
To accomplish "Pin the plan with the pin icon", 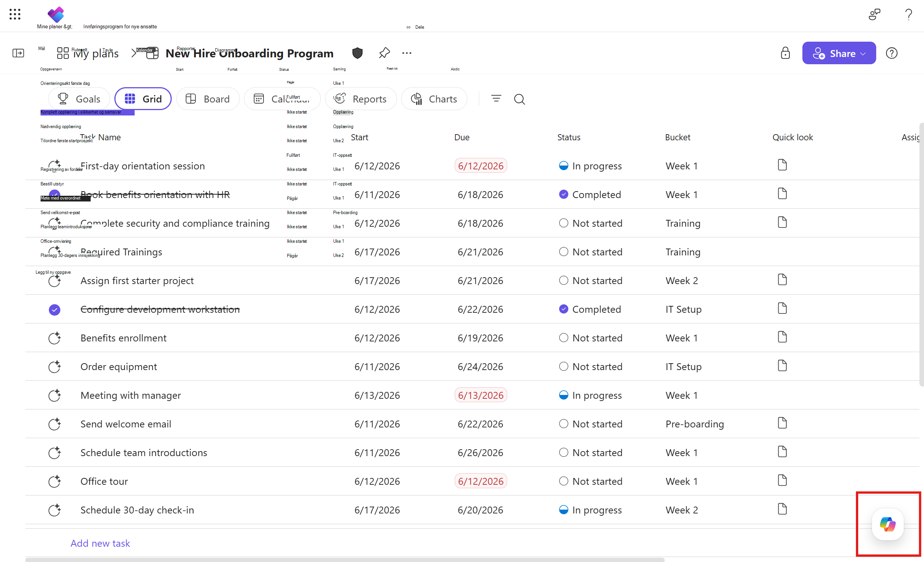I will point(384,53).
